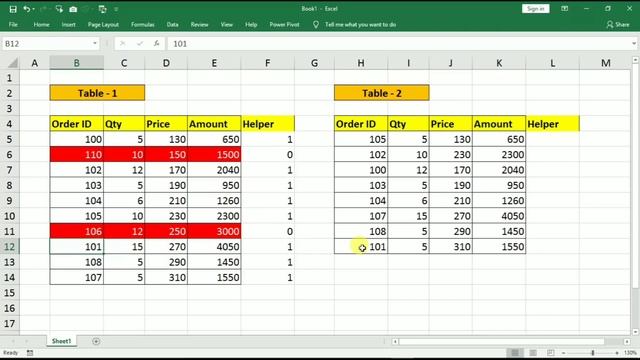This screenshot has width=640, height=360.
Task: Click Table 1 amount cell 3000
Action: point(214,231)
